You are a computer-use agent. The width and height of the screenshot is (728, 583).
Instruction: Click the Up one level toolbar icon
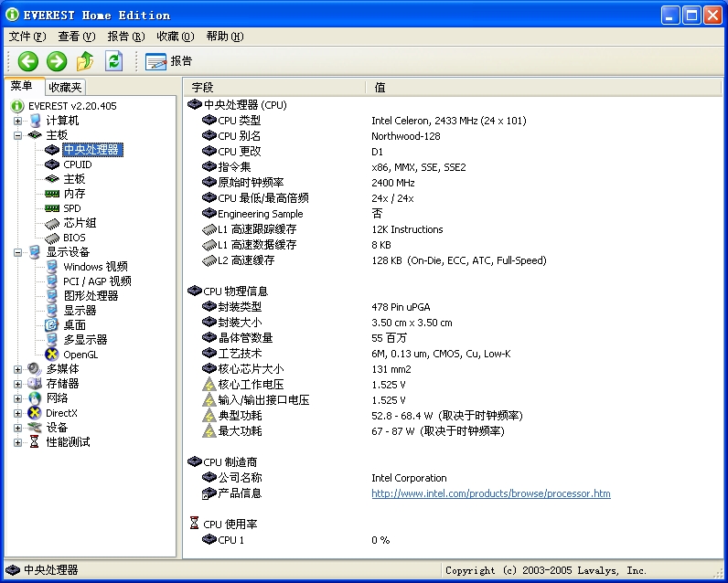point(85,61)
